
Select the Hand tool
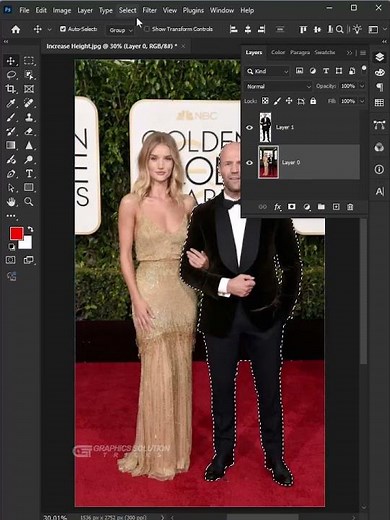(11, 202)
